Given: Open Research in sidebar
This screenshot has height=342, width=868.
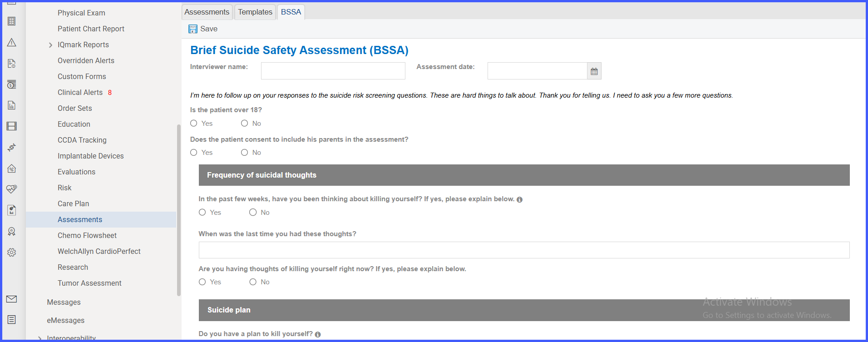Looking at the screenshot, I should (73, 267).
